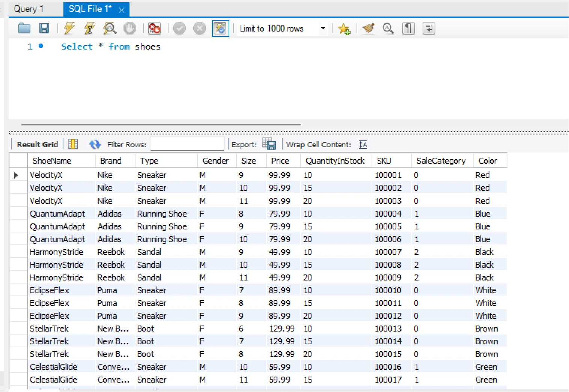Toggle Wrap Cell Content in results
Image resolution: width=569 pixels, height=392 pixels.
click(x=363, y=145)
